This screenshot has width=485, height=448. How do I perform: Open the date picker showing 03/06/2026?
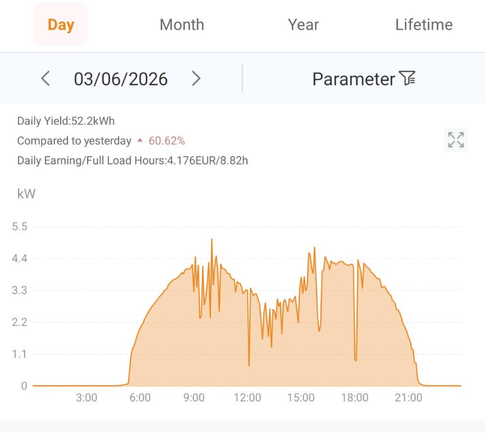coord(121,79)
